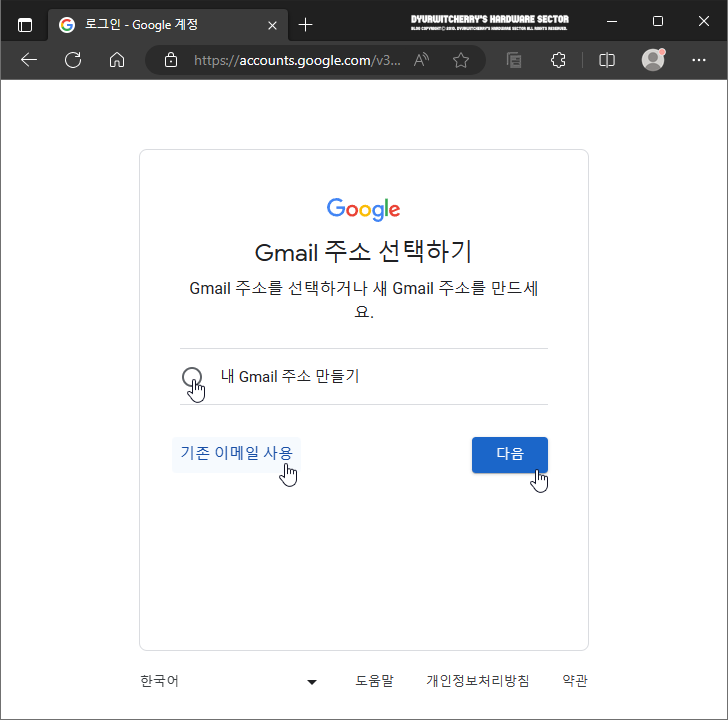The width and height of the screenshot is (728, 720).
Task: Open the 약관 terms link
Action: pyautogui.click(x=575, y=681)
